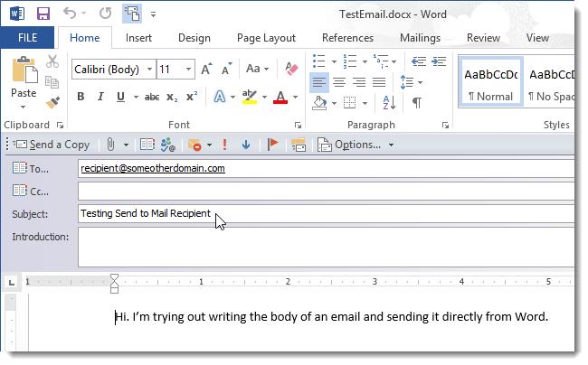The width and height of the screenshot is (588, 365).
Task: Toggle Align Left paragraph button
Action: [319, 82]
